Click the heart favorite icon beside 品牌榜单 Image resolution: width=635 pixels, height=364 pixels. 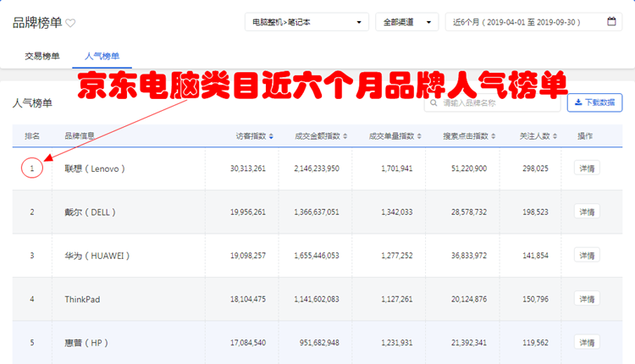[x=70, y=23]
